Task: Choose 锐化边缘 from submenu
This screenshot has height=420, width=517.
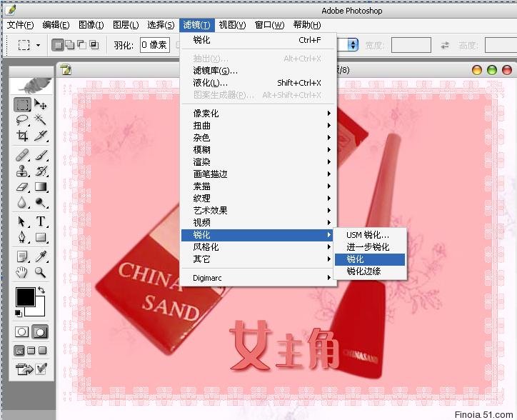Action: (x=370, y=271)
